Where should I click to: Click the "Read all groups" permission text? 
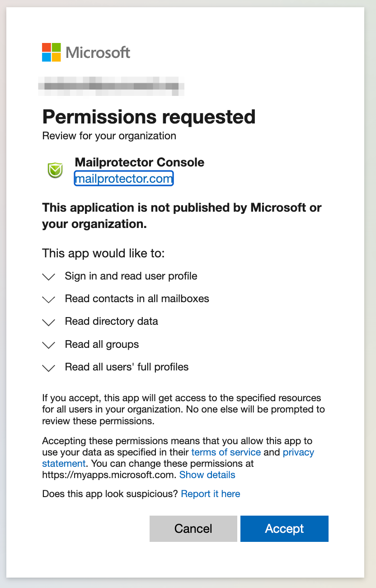[x=102, y=344]
